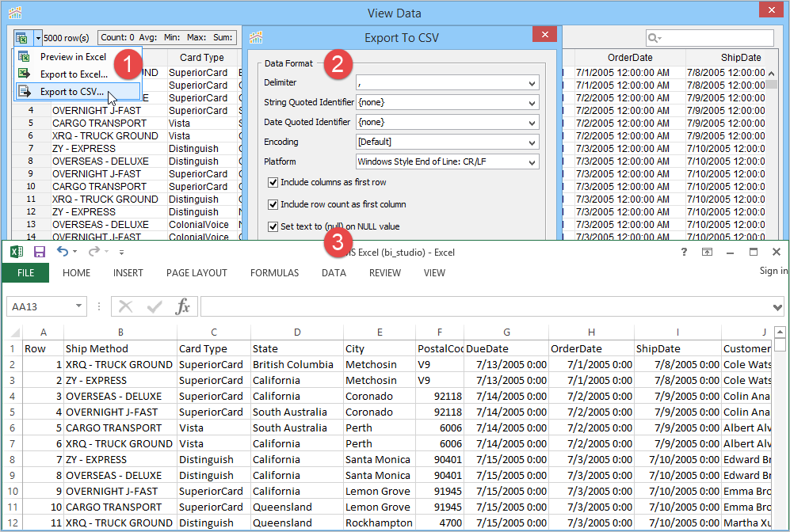The image size is (790, 532).
Task: Select column B header in Excel
Action: pos(120,332)
